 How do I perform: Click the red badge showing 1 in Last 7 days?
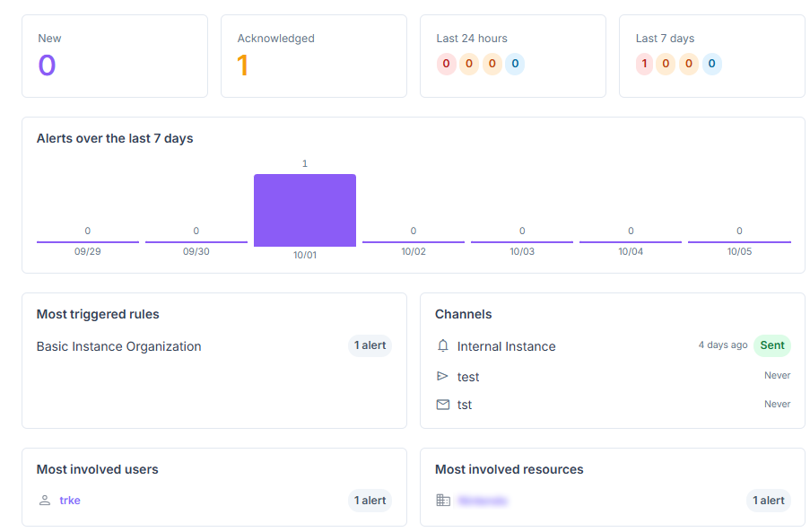click(644, 64)
